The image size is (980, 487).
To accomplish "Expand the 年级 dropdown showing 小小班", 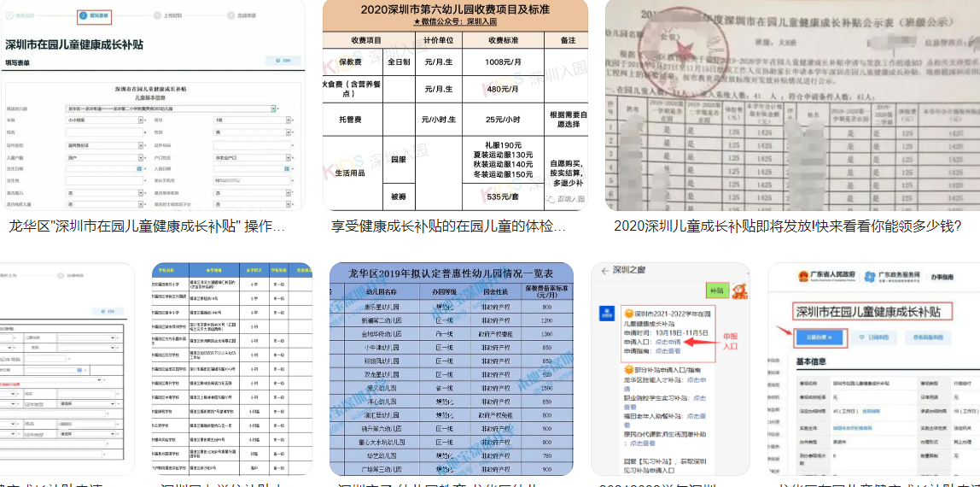I will point(104,120).
